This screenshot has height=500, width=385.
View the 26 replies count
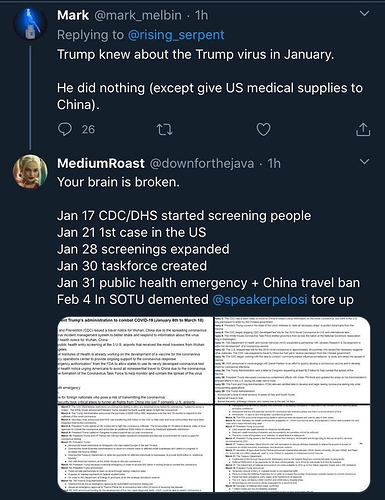[88, 129]
